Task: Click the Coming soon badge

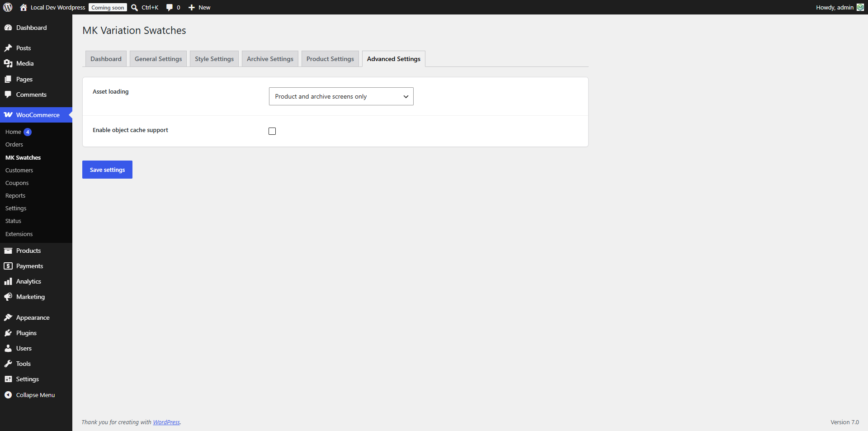Action: point(108,7)
